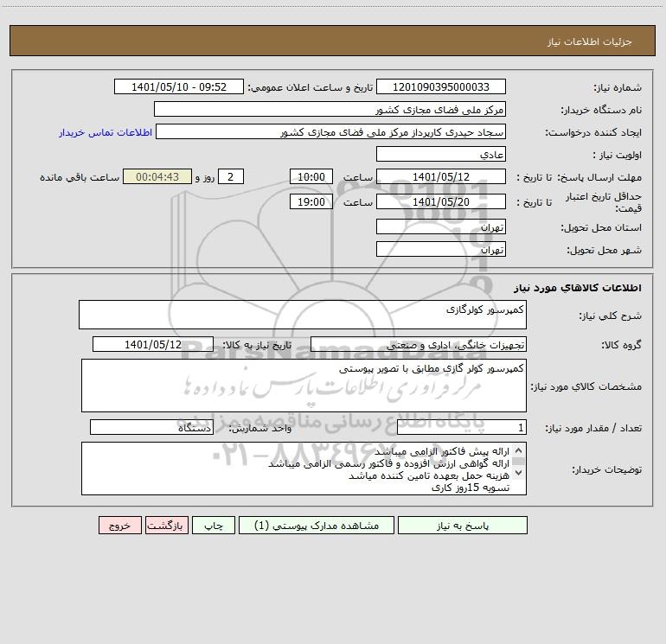Click the نام دستگاه خریدار field
This screenshot has height=644, width=666.
point(330,109)
